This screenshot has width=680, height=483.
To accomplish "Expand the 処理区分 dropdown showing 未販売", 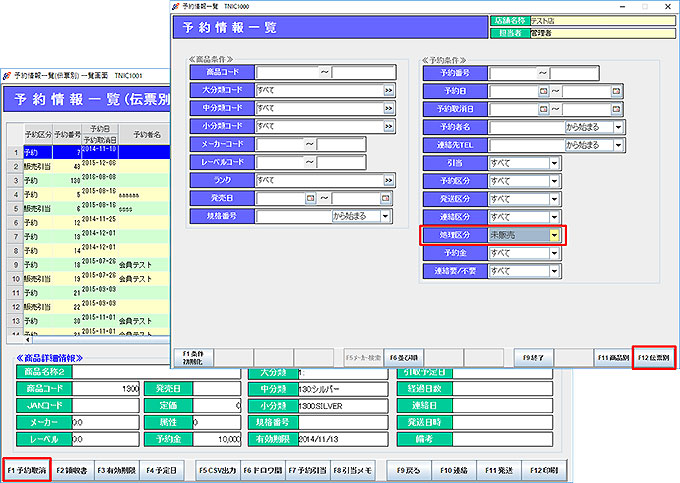I will coord(555,235).
